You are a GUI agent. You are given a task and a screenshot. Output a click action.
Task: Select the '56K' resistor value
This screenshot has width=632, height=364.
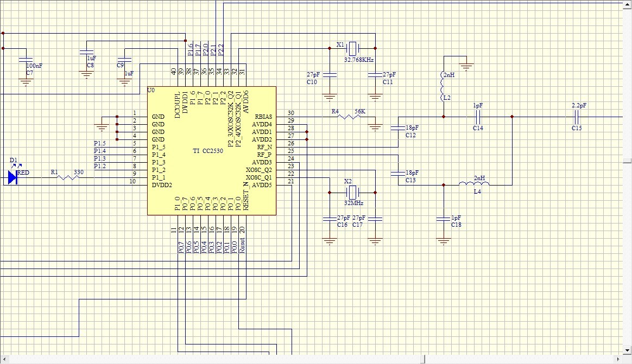[360, 112]
